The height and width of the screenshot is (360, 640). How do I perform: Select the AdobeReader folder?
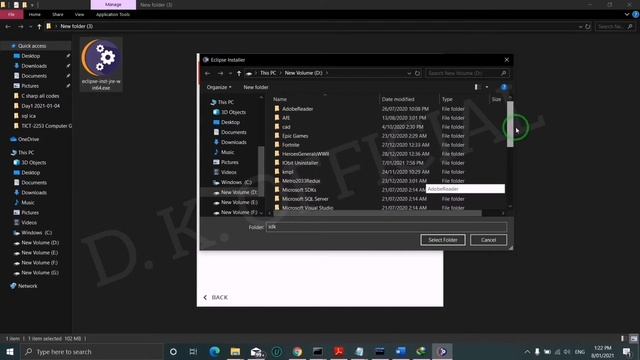tap(298, 109)
